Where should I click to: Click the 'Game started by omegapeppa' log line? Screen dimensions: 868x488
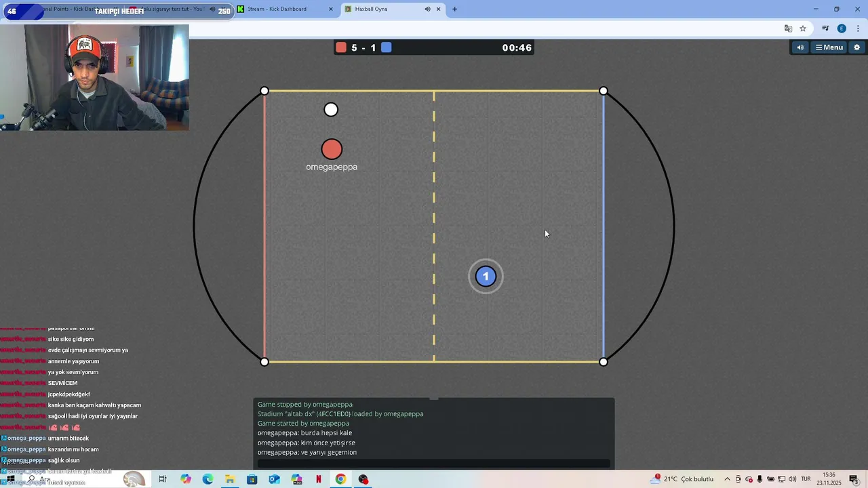click(x=303, y=423)
